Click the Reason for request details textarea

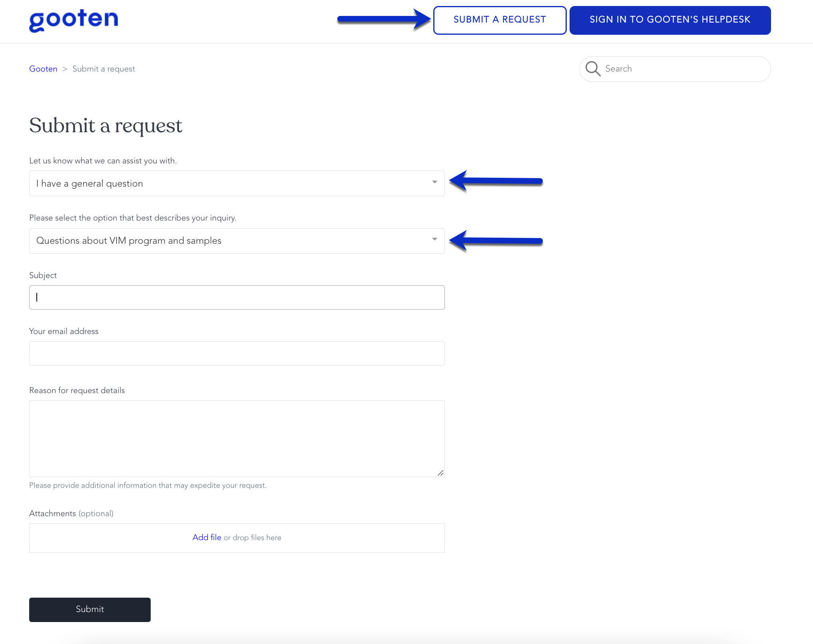[237, 438]
